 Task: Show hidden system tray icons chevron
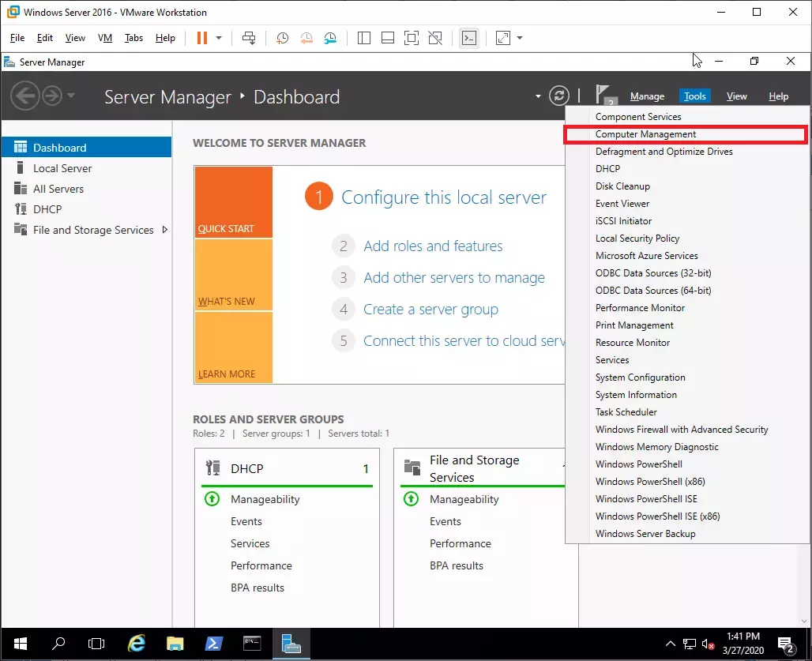[x=671, y=644]
